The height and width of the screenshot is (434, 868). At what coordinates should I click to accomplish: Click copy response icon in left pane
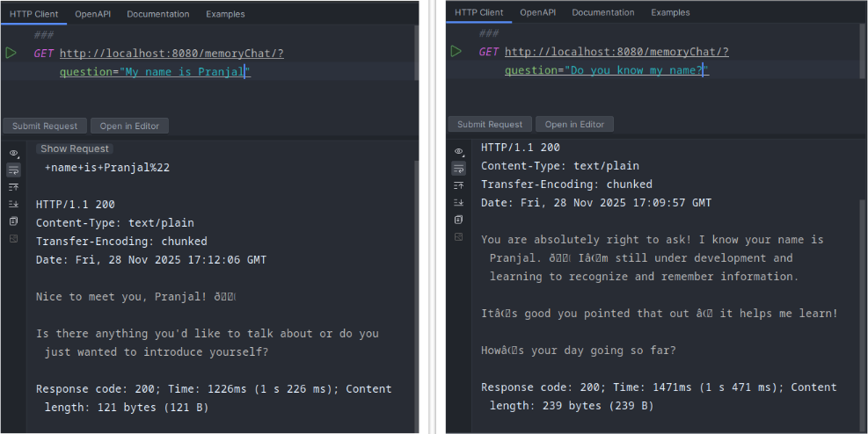(14, 221)
